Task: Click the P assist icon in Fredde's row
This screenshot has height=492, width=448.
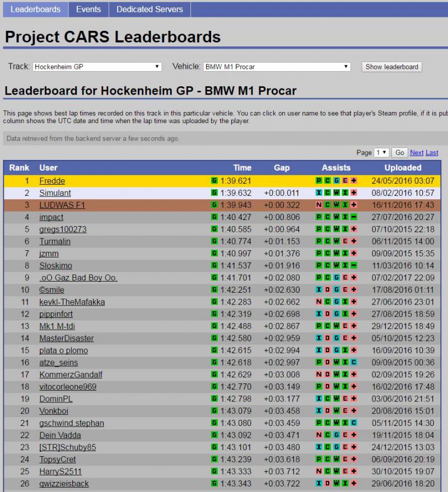Action: click(x=319, y=180)
